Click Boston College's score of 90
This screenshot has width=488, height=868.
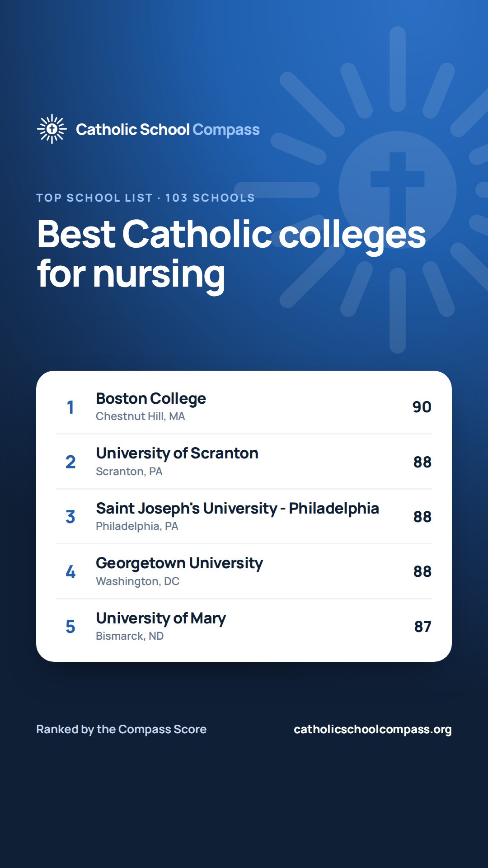pos(422,407)
